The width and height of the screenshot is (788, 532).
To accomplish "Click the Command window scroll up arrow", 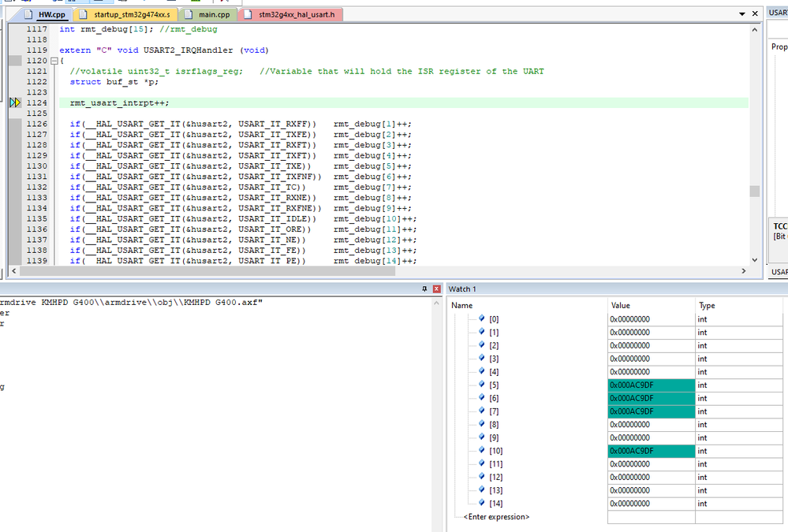I will click(435, 303).
